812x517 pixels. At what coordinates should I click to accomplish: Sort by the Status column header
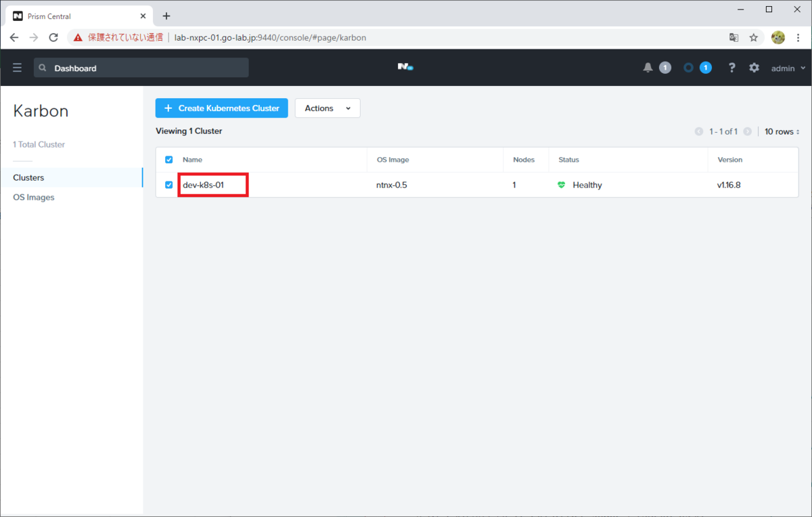pyautogui.click(x=568, y=160)
